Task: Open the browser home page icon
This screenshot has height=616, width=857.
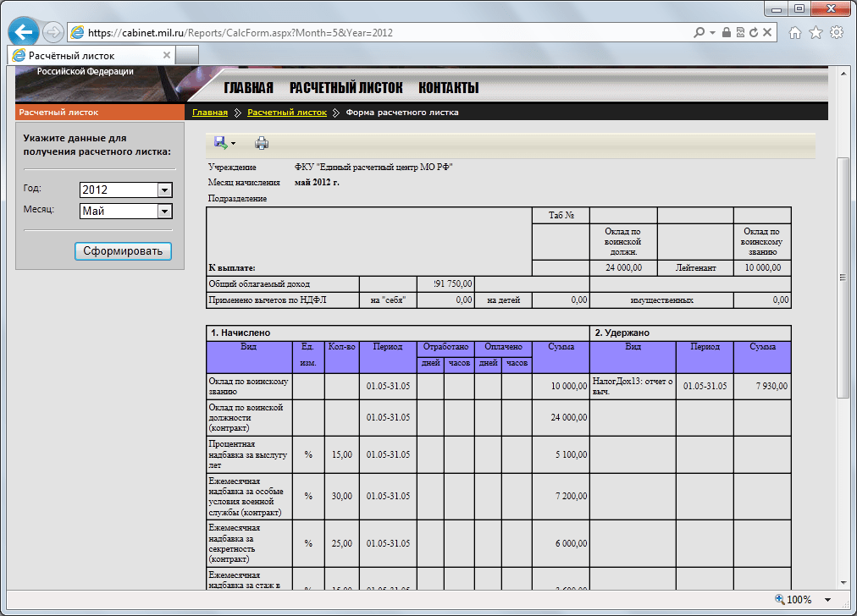Action: click(x=795, y=33)
